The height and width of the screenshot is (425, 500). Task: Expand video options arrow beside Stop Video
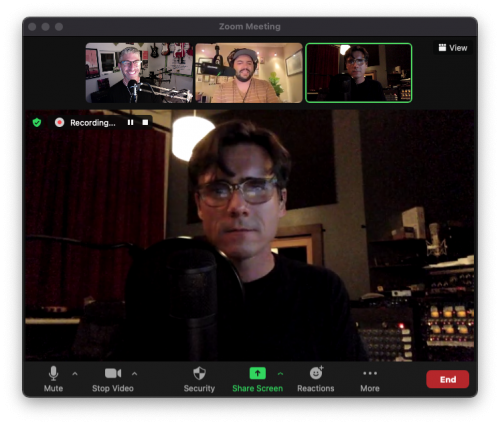coord(134,374)
